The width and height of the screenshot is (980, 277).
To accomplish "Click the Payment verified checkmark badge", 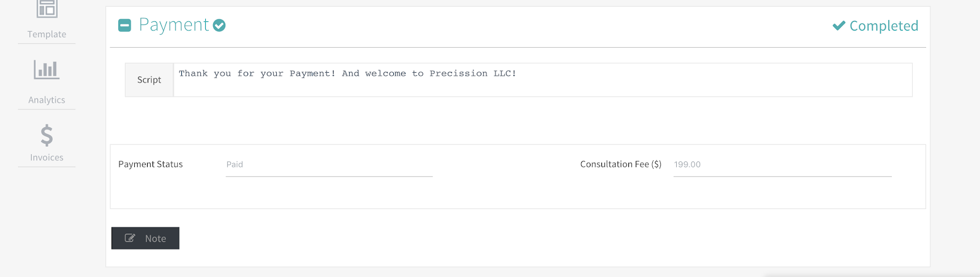I will click(219, 25).
